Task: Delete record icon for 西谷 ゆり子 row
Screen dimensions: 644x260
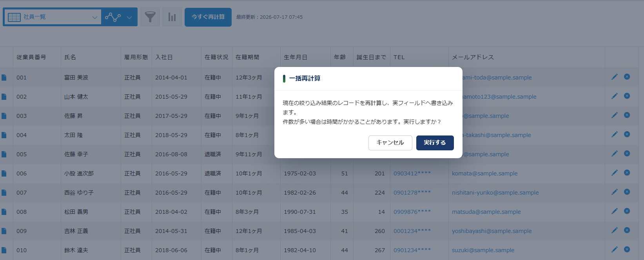Action: (x=627, y=192)
